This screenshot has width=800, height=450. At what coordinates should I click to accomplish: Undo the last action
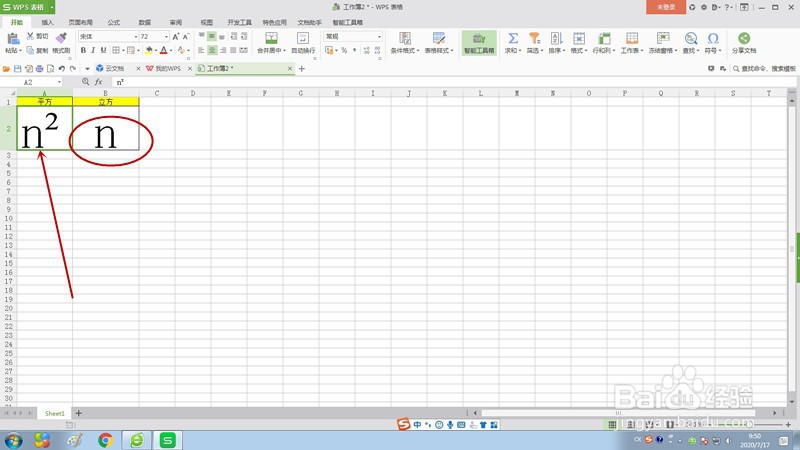[62, 68]
